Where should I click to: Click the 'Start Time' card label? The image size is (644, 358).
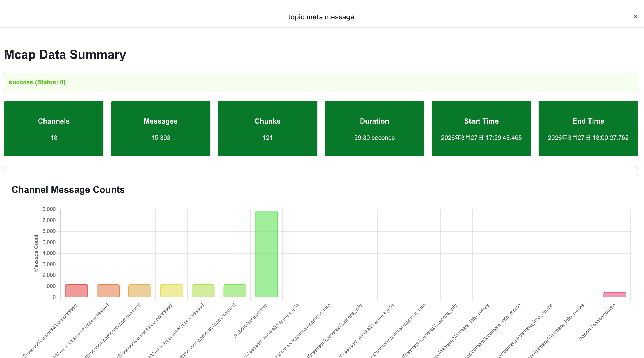(481, 121)
